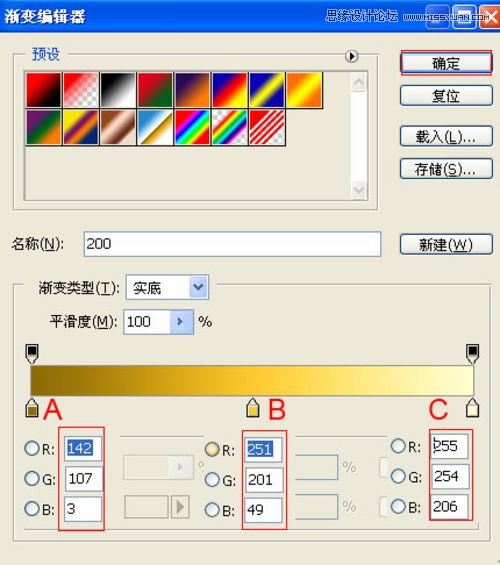
Task: Click the R value field showing 142
Action: [x=83, y=448]
